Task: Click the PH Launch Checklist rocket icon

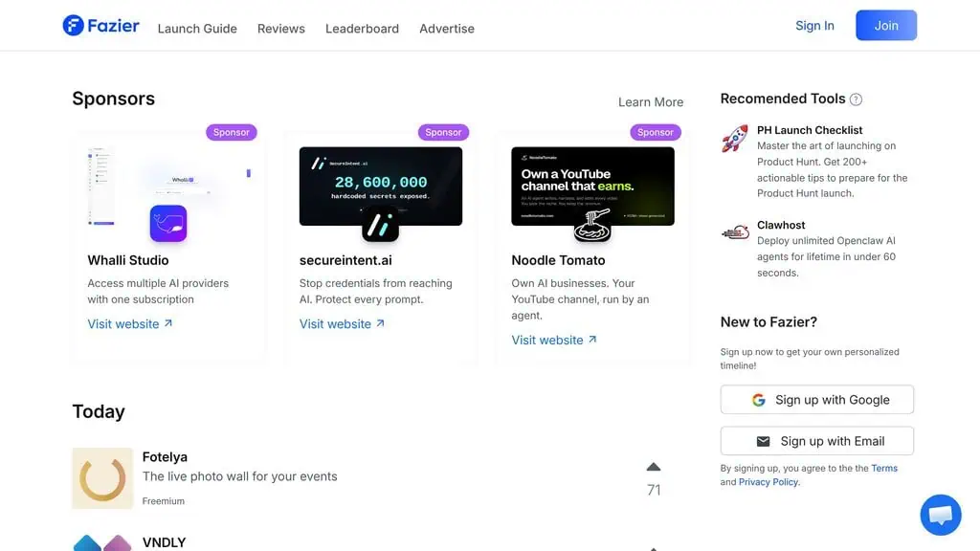Action: coord(735,139)
